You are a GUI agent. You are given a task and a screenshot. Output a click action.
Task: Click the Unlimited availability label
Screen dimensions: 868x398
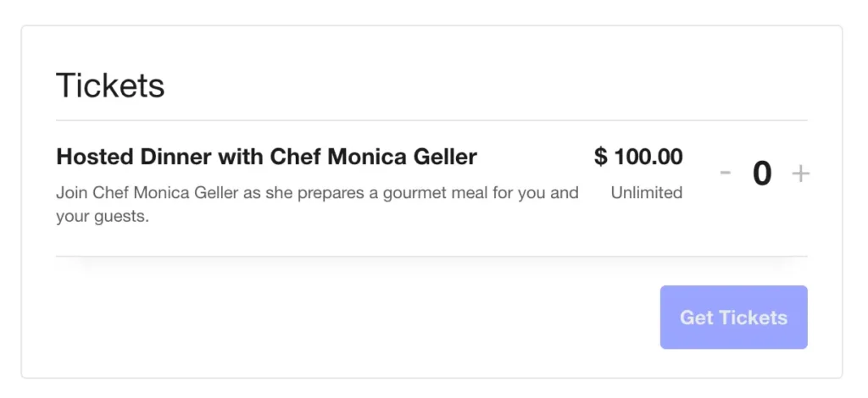click(646, 193)
